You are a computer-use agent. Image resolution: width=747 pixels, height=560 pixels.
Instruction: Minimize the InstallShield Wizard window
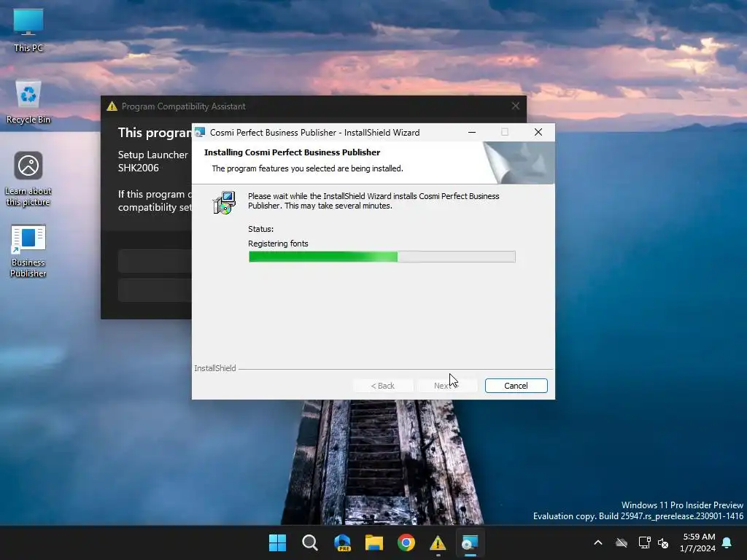[472, 133]
